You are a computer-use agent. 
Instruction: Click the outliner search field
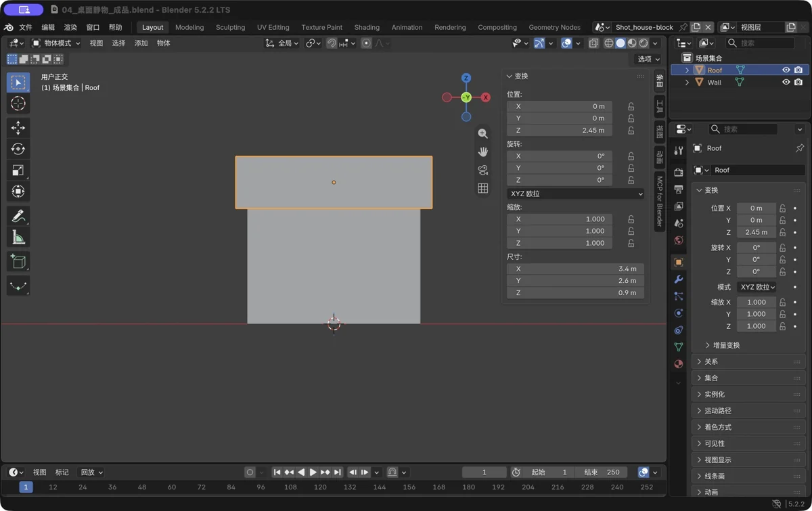[x=759, y=43]
